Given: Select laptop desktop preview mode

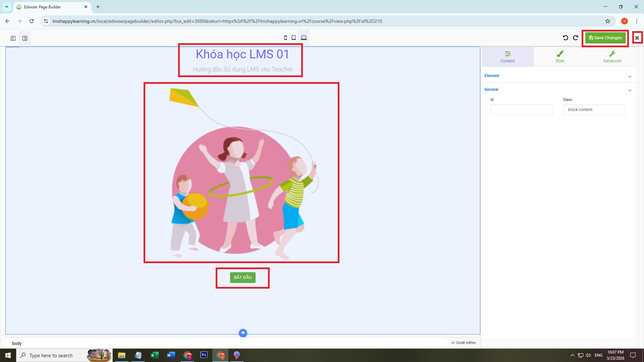Looking at the screenshot, I should (x=304, y=38).
